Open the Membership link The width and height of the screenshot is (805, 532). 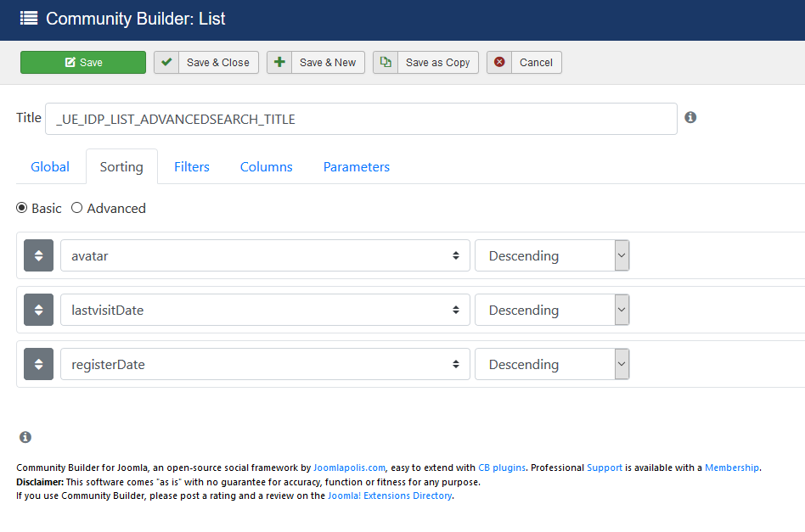[x=732, y=468]
